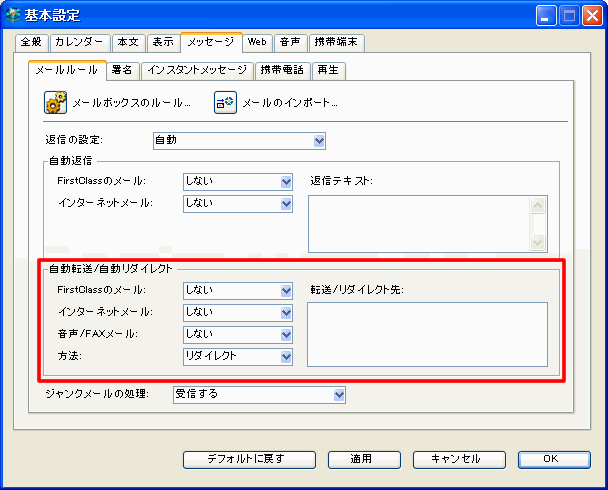Open メールボックスのルール gear icon
The height and width of the screenshot is (490, 608).
click(x=55, y=102)
